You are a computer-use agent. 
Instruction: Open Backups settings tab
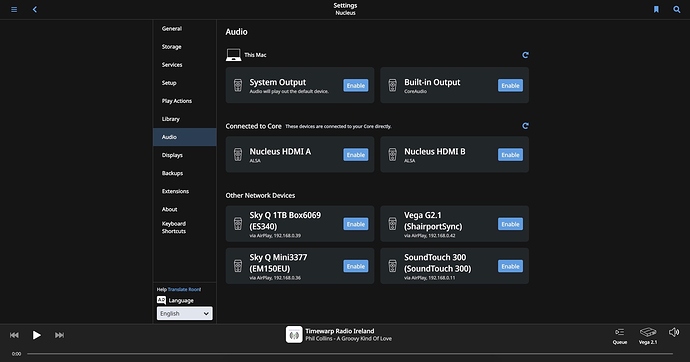click(x=184, y=173)
